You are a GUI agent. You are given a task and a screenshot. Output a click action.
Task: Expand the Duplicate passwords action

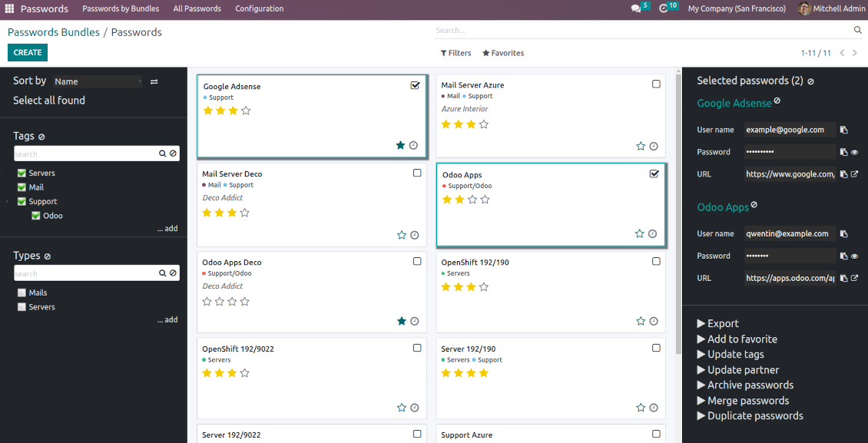(750, 416)
